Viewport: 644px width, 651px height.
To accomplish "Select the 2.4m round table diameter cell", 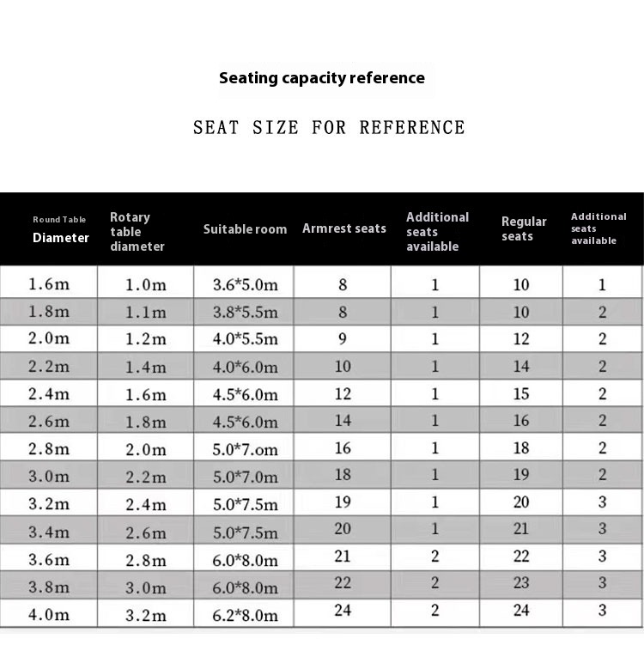I will [49, 393].
